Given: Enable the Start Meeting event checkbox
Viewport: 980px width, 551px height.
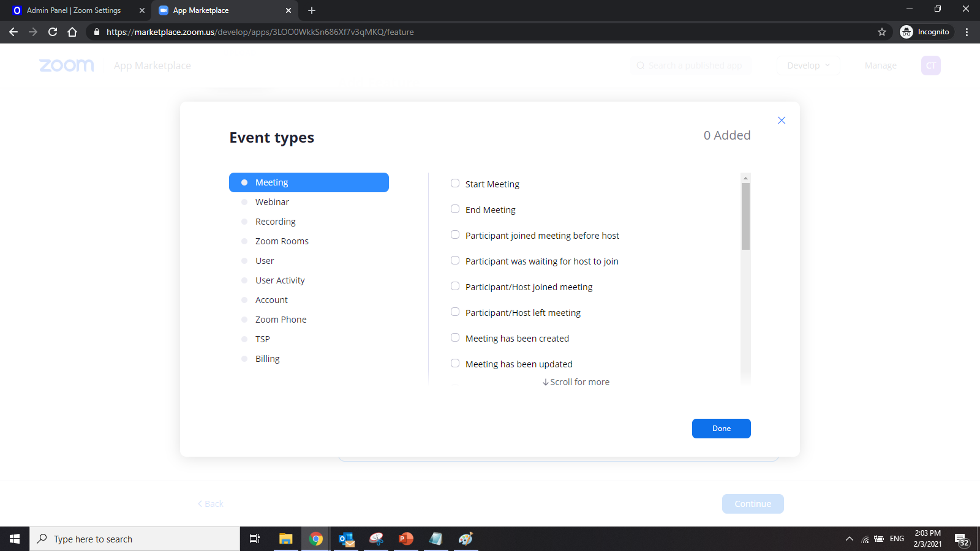Looking at the screenshot, I should click(x=454, y=182).
